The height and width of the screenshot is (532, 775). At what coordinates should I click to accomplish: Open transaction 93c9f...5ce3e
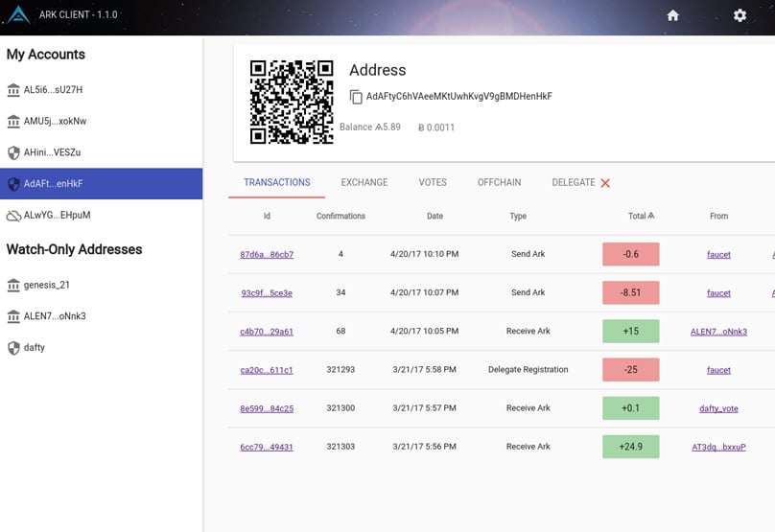(x=267, y=293)
